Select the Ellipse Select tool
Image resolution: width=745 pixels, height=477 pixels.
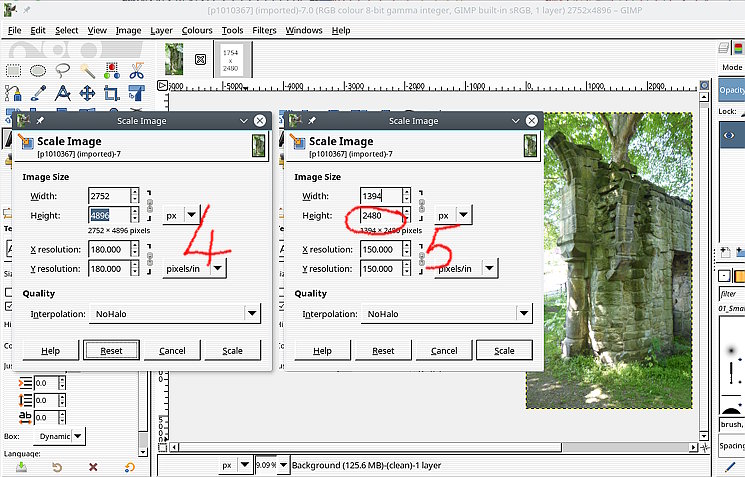[x=38, y=70]
